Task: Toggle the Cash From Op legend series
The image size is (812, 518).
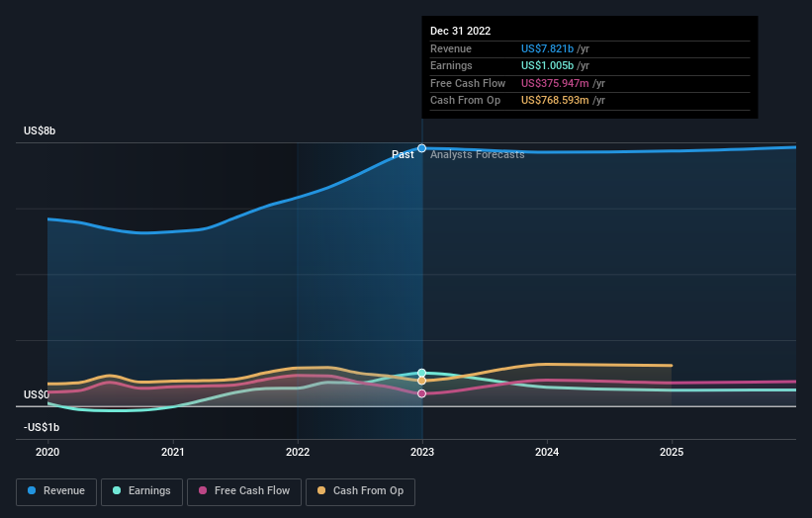Action: (360, 491)
